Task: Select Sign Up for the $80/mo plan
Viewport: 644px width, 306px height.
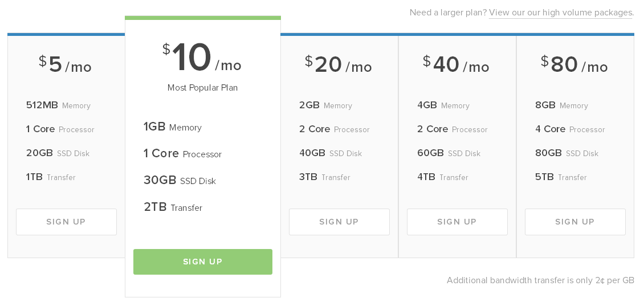Action: tap(575, 222)
